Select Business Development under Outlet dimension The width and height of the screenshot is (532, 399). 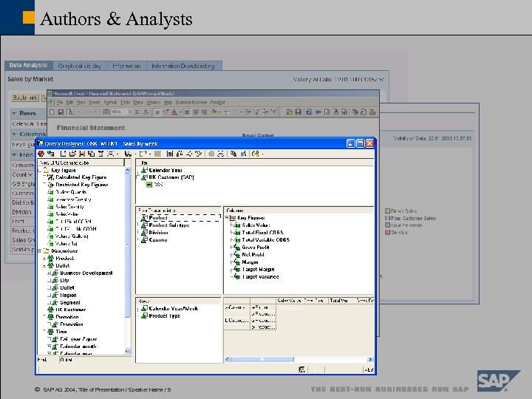pos(86,273)
